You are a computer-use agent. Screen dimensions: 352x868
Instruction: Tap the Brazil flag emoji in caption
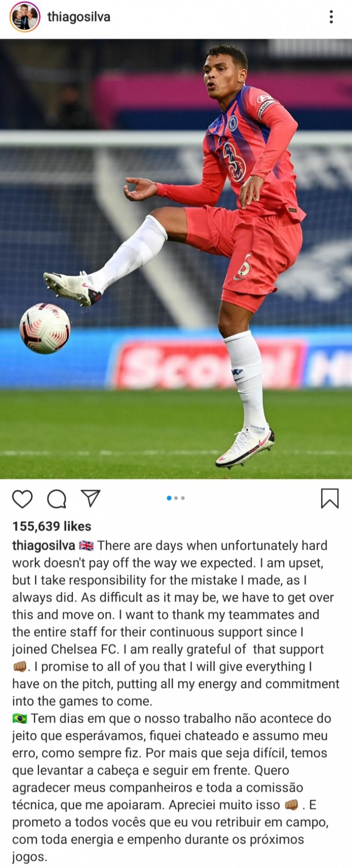pos(20,719)
